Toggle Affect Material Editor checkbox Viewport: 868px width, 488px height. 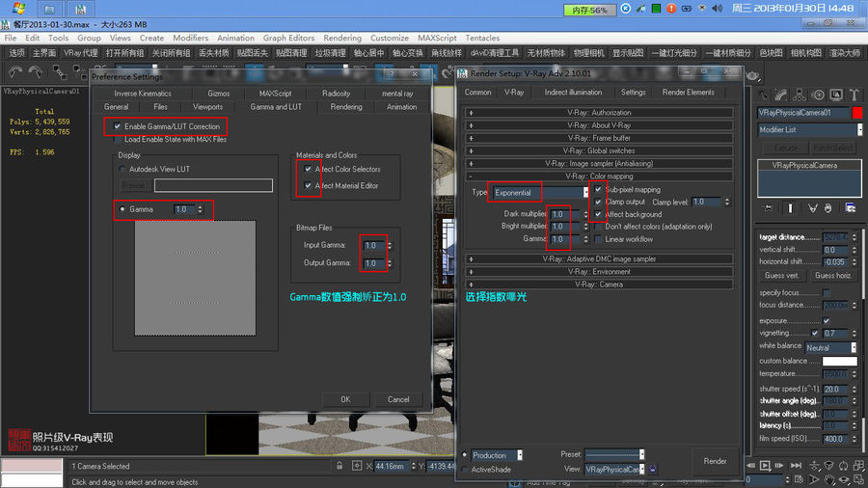point(308,185)
